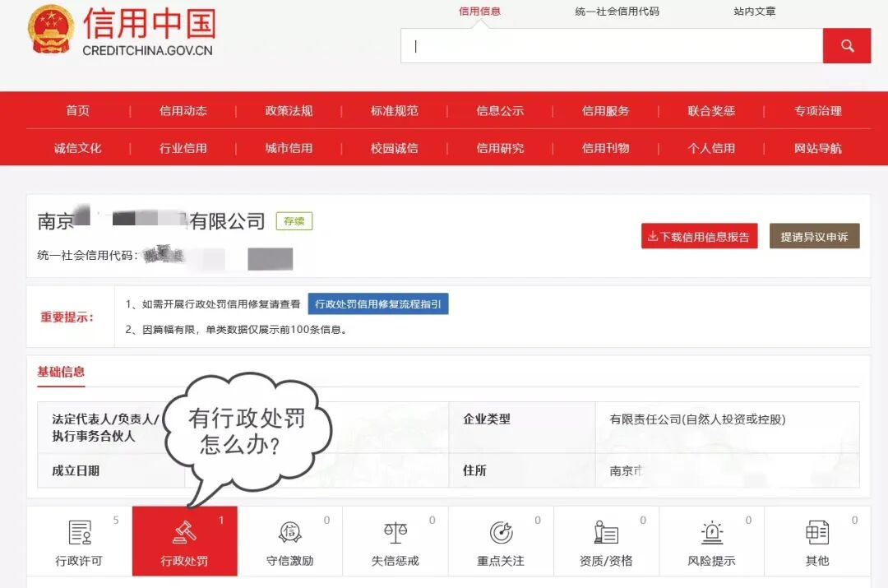Open the 风险提示 alarm icon
This screenshot has height=588, width=888.
712,532
